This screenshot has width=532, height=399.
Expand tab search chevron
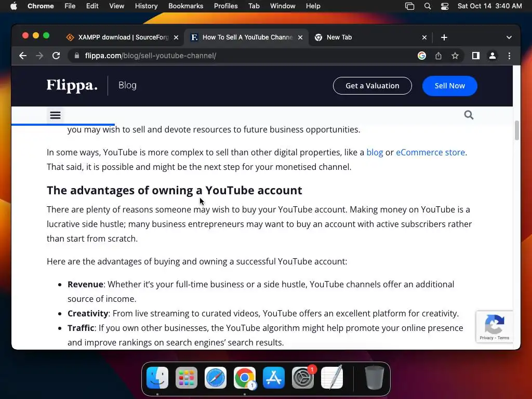click(509, 37)
